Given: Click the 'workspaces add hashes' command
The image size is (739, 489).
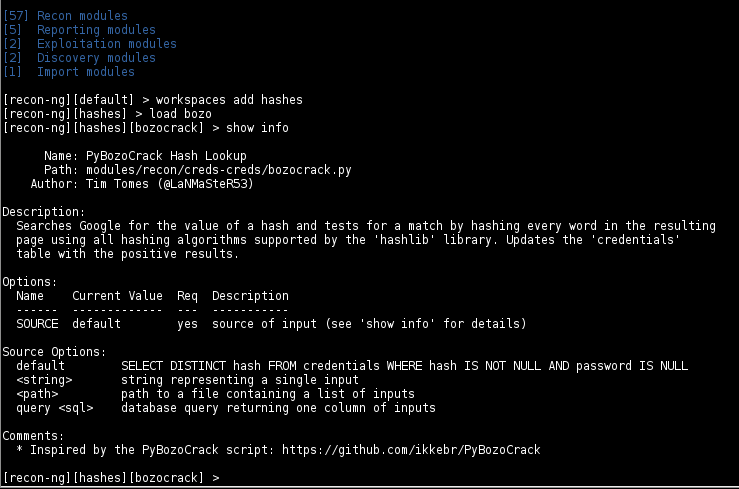Looking at the screenshot, I should 229,100.
